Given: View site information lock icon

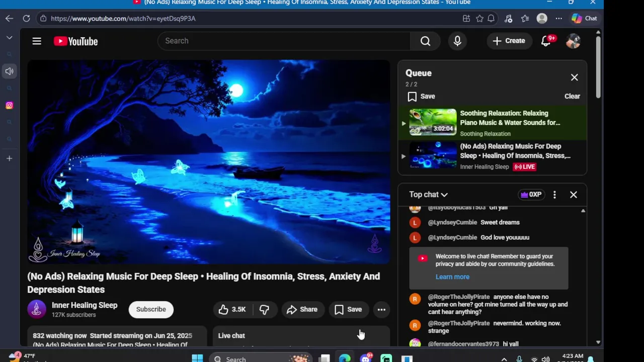Looking at the screenshot, I should click(43, 19).
